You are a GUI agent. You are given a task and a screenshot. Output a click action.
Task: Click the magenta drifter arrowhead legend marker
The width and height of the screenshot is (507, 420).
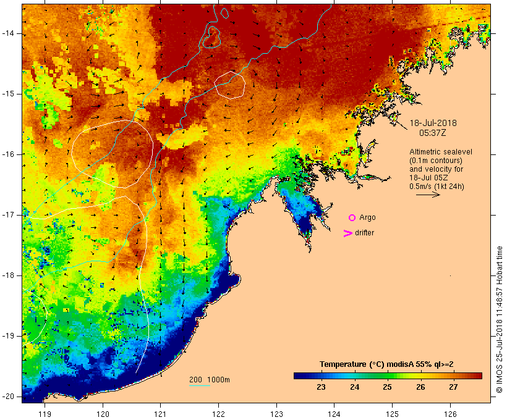(347, 233)
